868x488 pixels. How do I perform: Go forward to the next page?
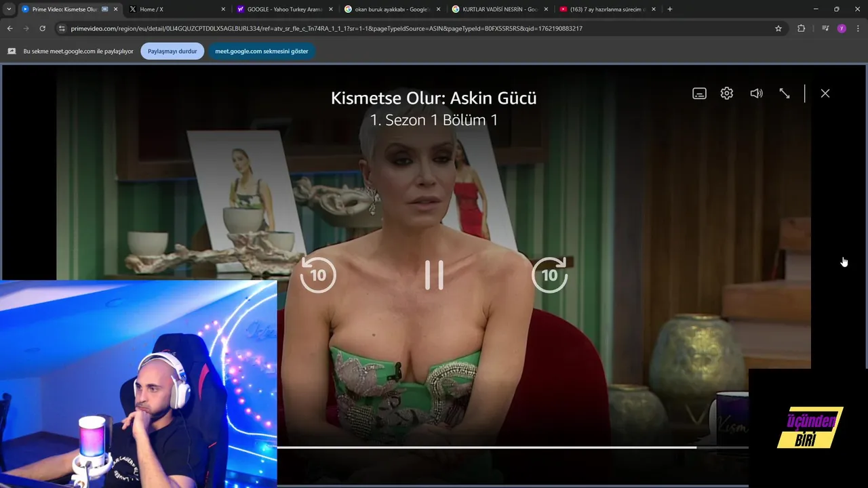click(x=26, y=28)
